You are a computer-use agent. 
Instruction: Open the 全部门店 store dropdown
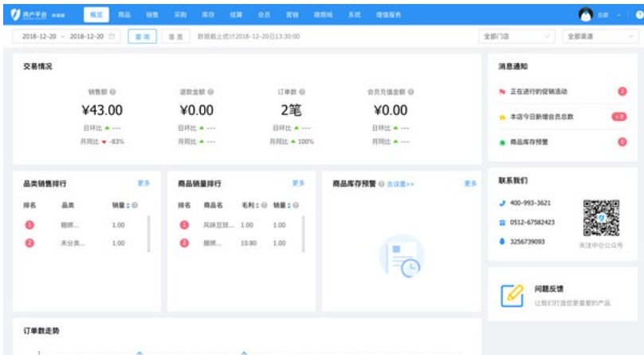click(x=516, y=36)
